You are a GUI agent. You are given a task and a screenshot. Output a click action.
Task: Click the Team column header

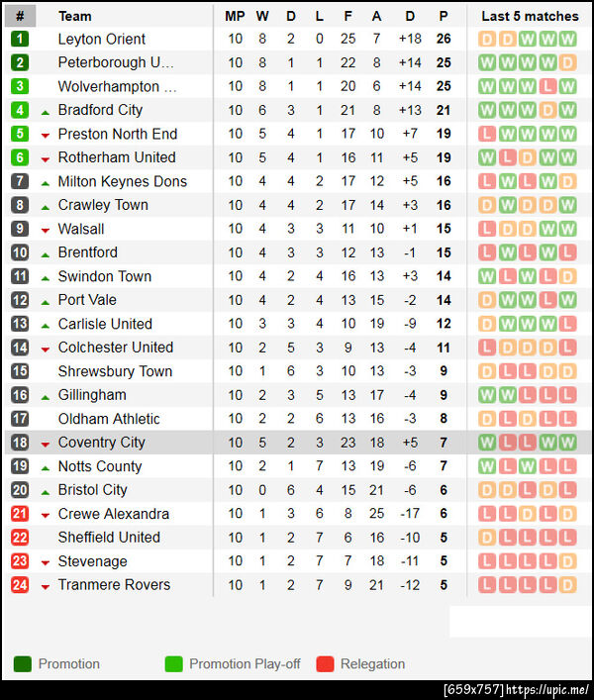coord(75,16)
